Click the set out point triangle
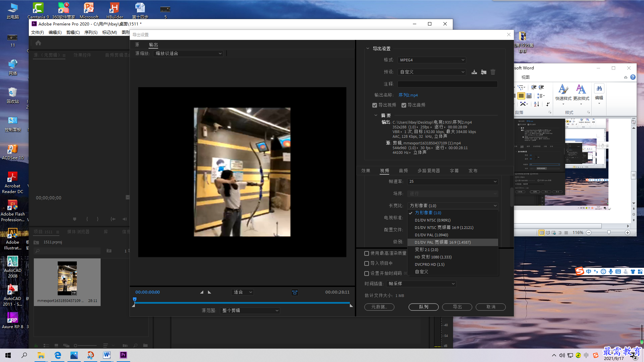 210,292
